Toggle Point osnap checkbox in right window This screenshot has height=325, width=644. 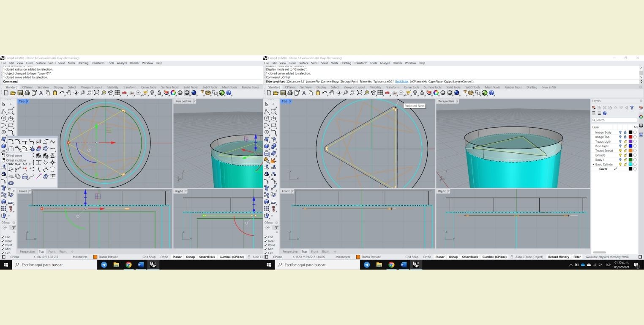click(x=266, y=245)
